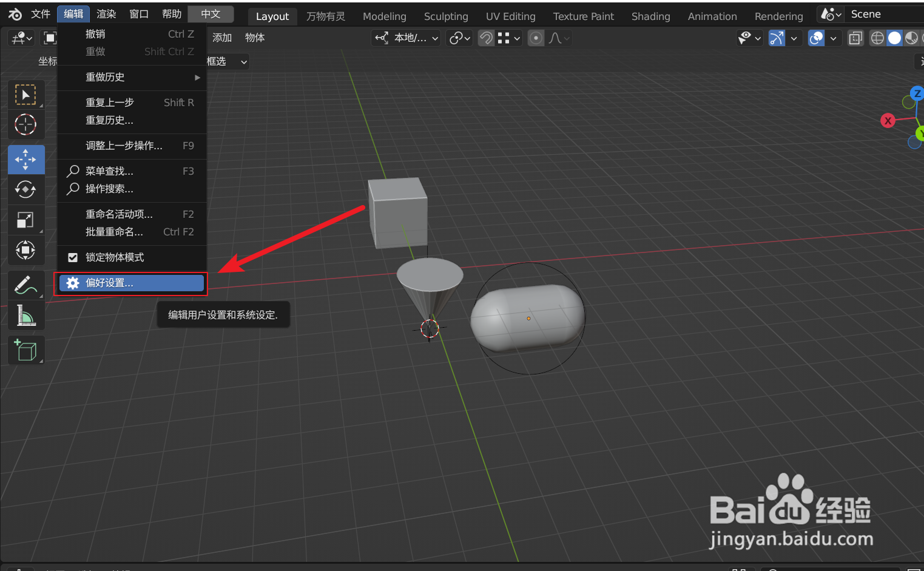924x571 pixels.
Task: Select the Measure tool
Action: tap(25, 315)
